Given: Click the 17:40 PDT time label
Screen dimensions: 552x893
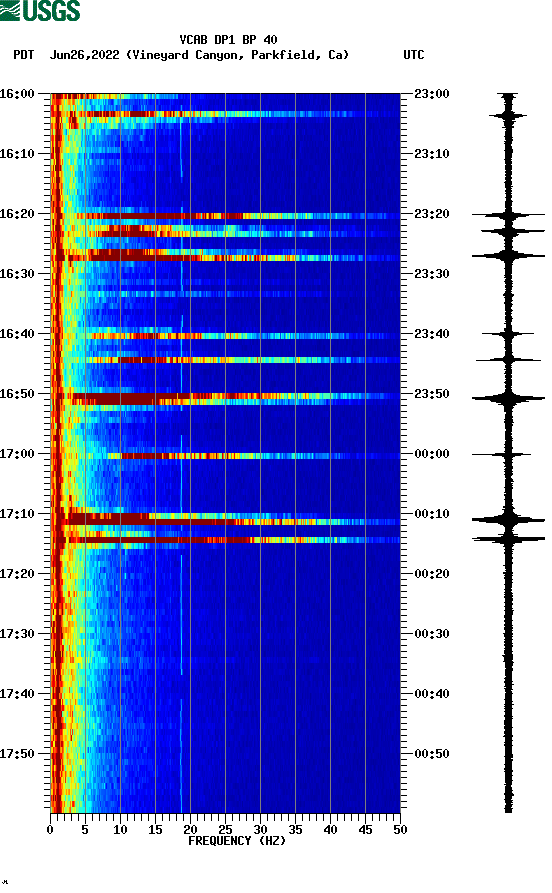Looking at the screenshot, I should [17, 694].
